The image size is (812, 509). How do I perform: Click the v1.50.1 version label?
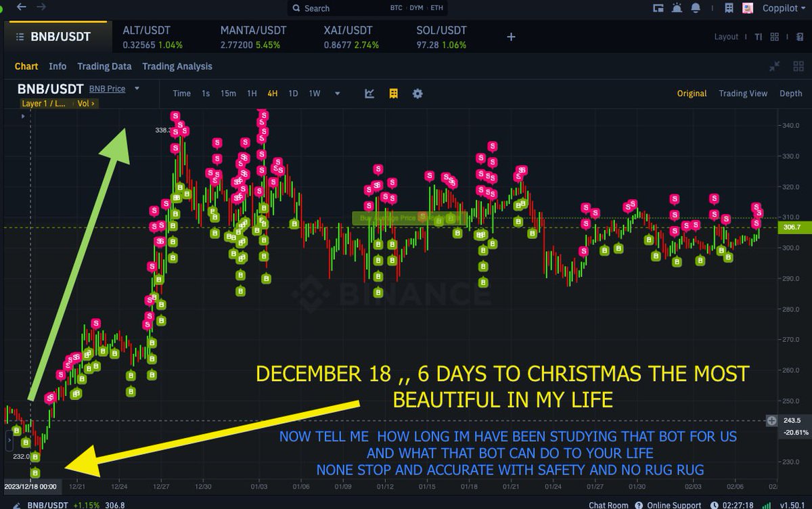(792, 504)
